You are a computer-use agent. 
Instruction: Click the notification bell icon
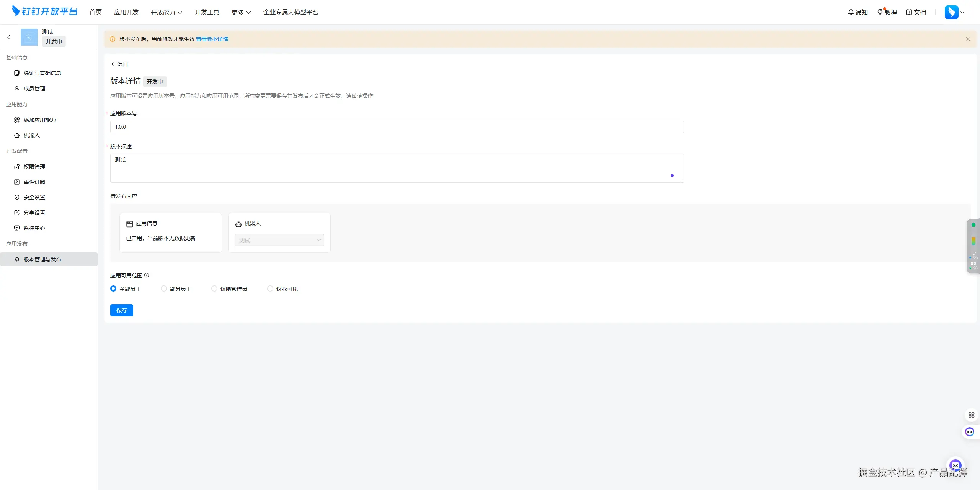coord(851,12)
